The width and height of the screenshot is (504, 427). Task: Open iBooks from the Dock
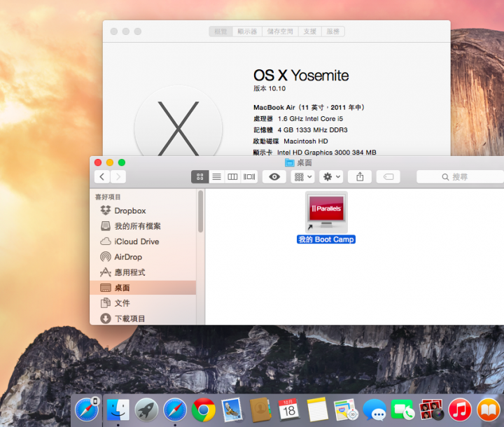pos(489,409)
